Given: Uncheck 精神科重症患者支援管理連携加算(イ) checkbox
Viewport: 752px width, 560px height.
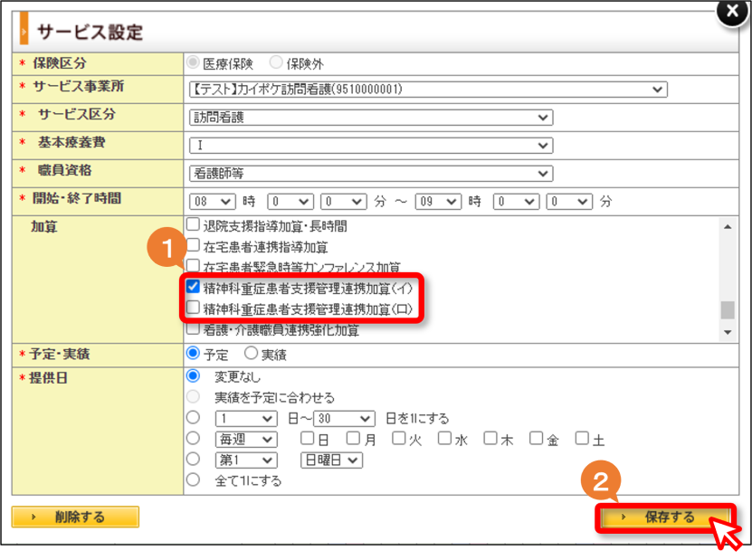Looking at the screenshot, I should click(193, 286).
